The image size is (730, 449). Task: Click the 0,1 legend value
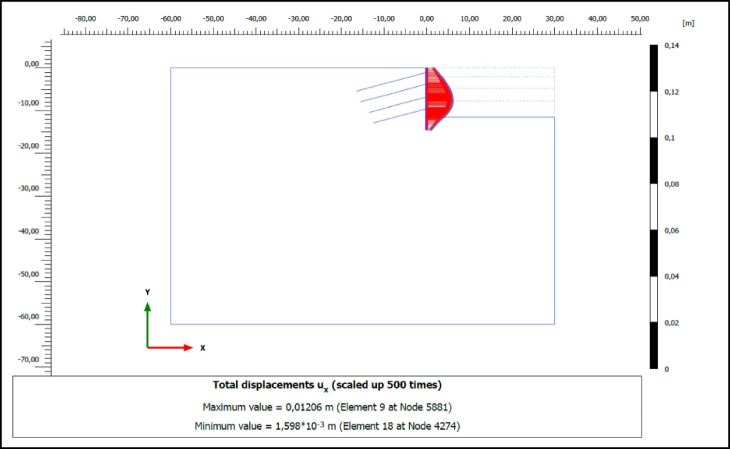click(669, 138)
